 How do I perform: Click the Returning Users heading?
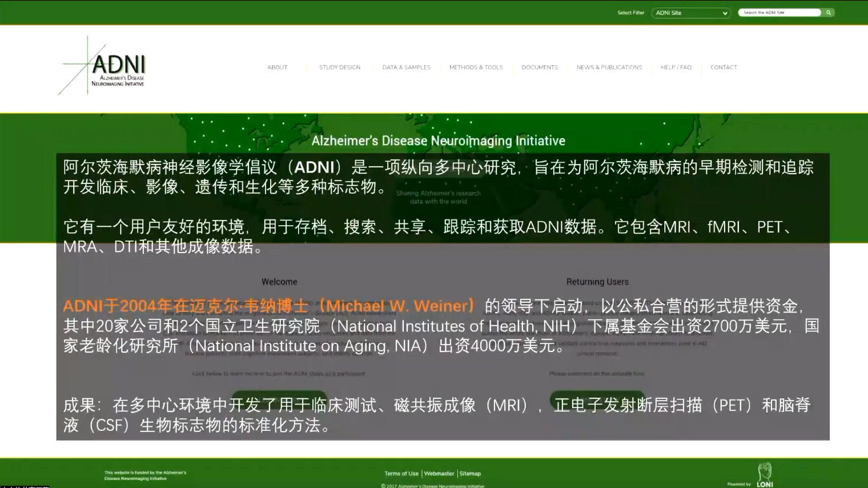[597, 282]
